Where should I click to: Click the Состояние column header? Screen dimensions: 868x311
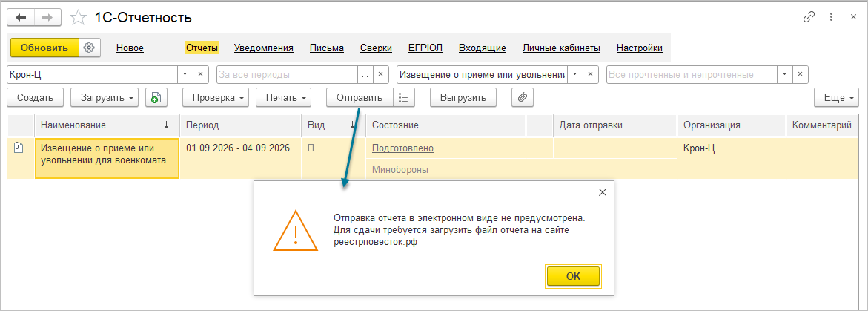(445, 125)
